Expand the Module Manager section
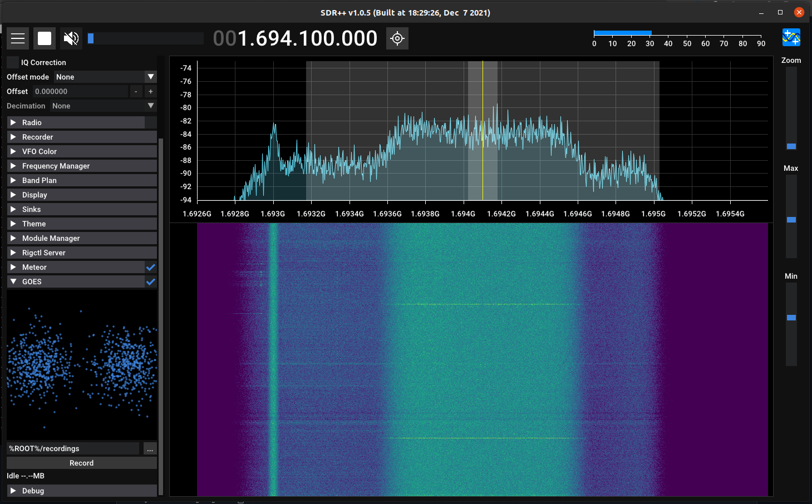 tap(82, 238)
